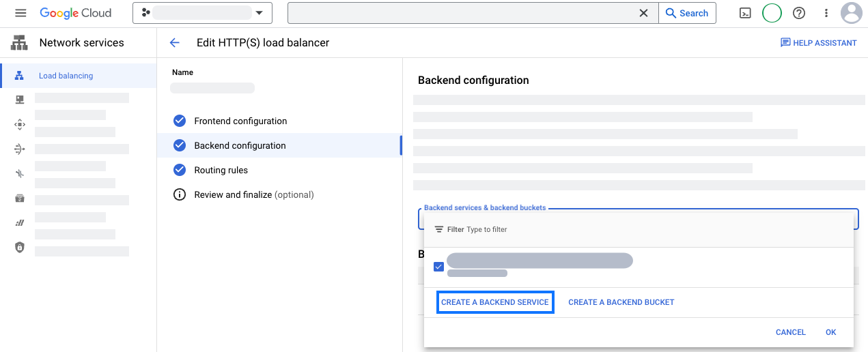Viewport: 868px width, 352px height.
Task: Open Review and finalize step
Action: [253, 195]
